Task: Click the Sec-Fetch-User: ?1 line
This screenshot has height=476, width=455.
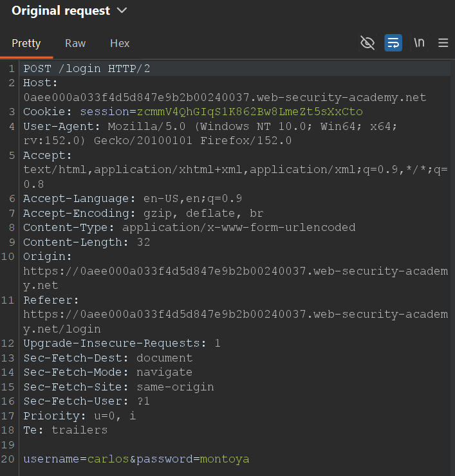Action: point(87,401)
